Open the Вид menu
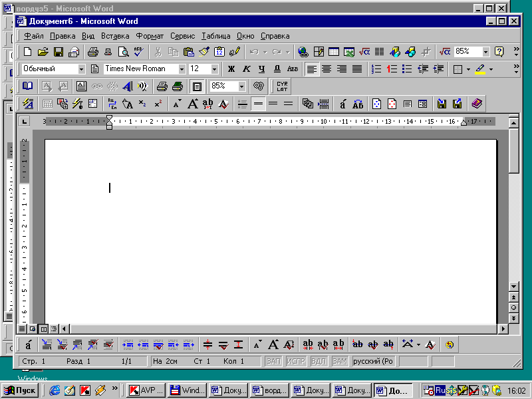 pyautogui.click(x=88, y=36)
